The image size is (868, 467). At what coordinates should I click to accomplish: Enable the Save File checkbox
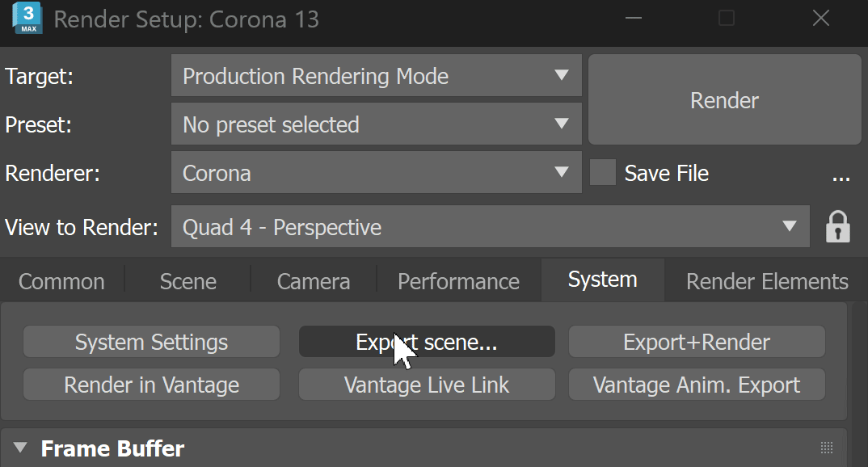(603, 173)
